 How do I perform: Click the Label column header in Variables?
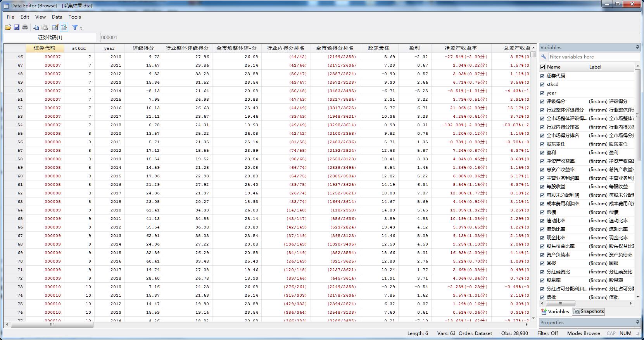tap(595, 67)
